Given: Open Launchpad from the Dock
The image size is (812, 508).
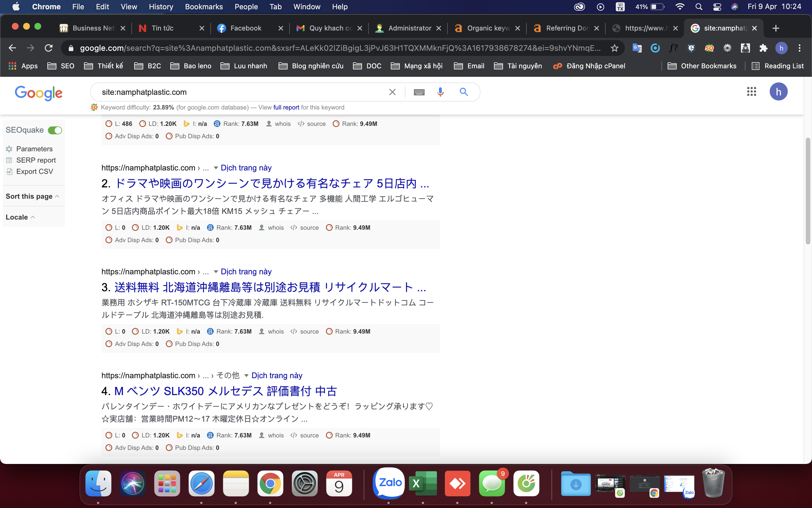Looking at the screenshot, I should pyautogui.click(x=167, y=483).
